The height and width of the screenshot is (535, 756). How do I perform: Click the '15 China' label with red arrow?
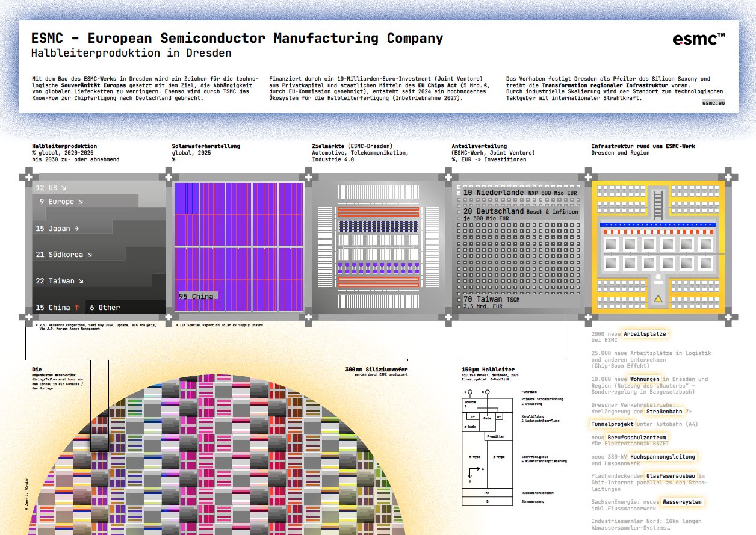[x=57, y=308]
